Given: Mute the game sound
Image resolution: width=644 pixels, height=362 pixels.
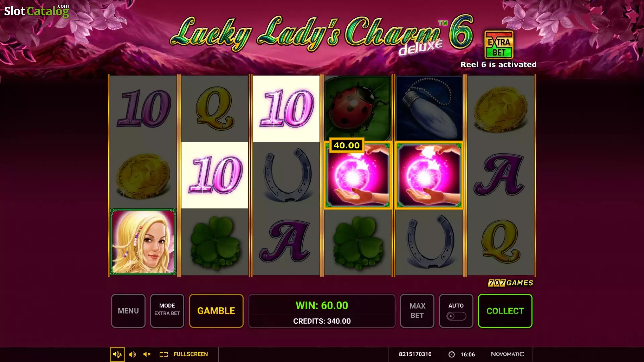Looking at the screenshot, I should (x=147, y=354).
